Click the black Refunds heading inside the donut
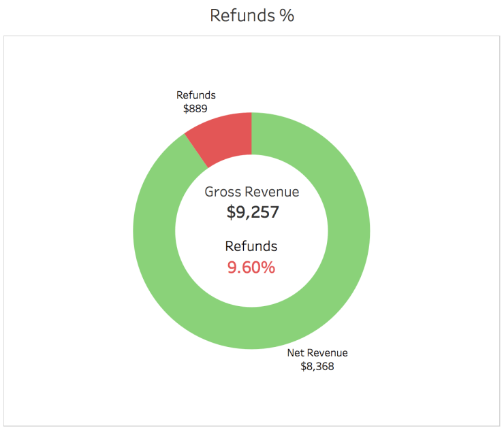504x432 pixels. click(x=251, y=246)
